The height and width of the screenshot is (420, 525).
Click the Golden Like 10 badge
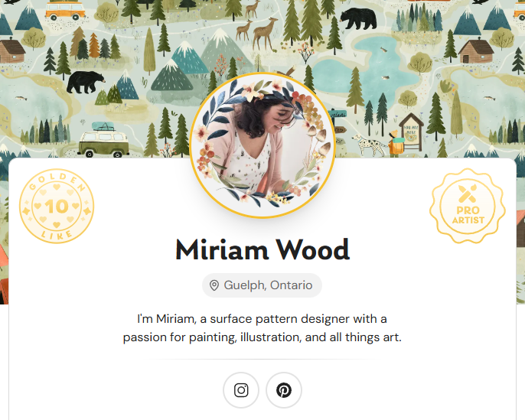[56, 206]
